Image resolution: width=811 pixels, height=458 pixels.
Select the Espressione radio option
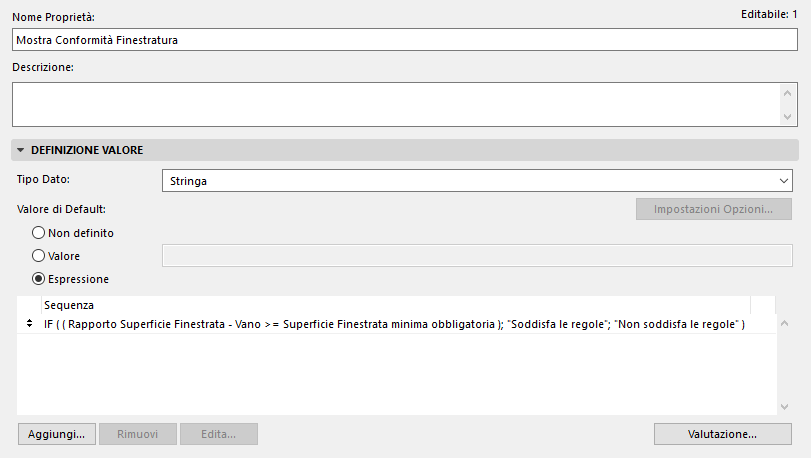pyautogui.click(x=39, y=279)
